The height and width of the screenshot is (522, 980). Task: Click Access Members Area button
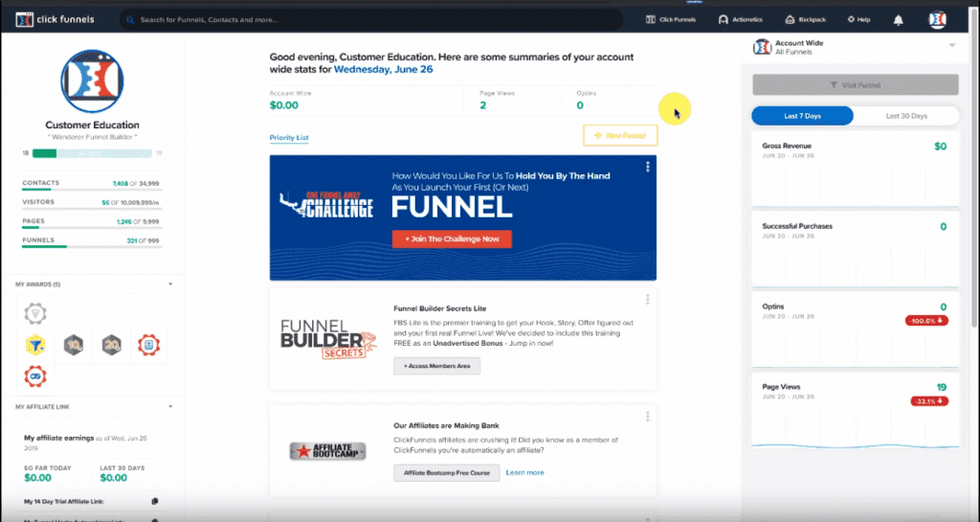436,366
